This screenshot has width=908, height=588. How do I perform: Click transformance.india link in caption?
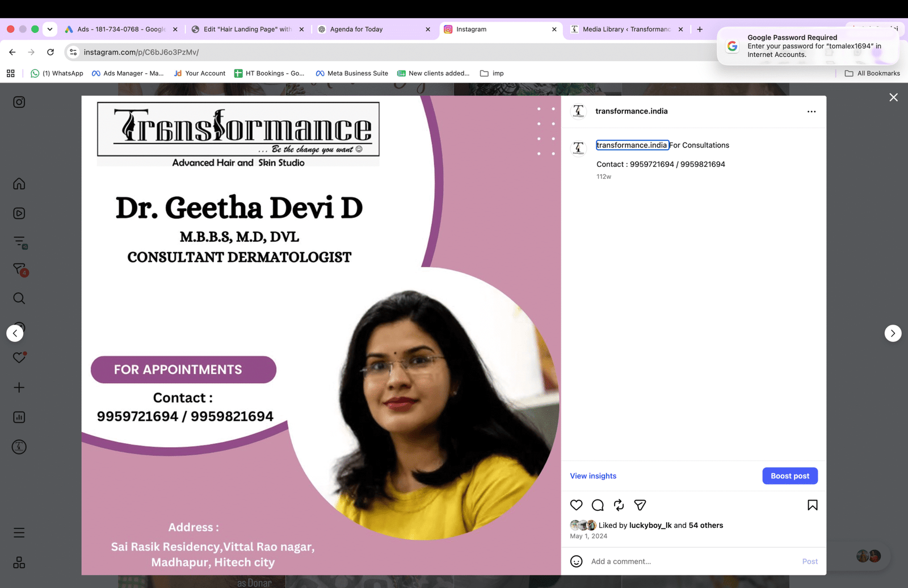[x=632, y=145]
